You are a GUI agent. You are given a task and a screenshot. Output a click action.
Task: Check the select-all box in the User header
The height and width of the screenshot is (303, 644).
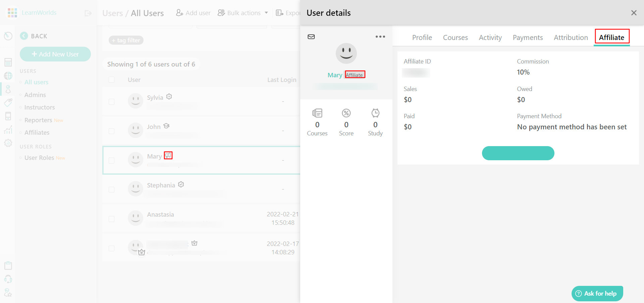point(112,80)
